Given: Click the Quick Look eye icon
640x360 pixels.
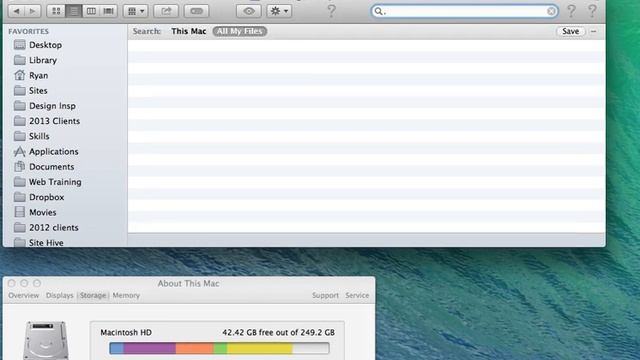Looking at the screenshot, I should pos(249,11).
